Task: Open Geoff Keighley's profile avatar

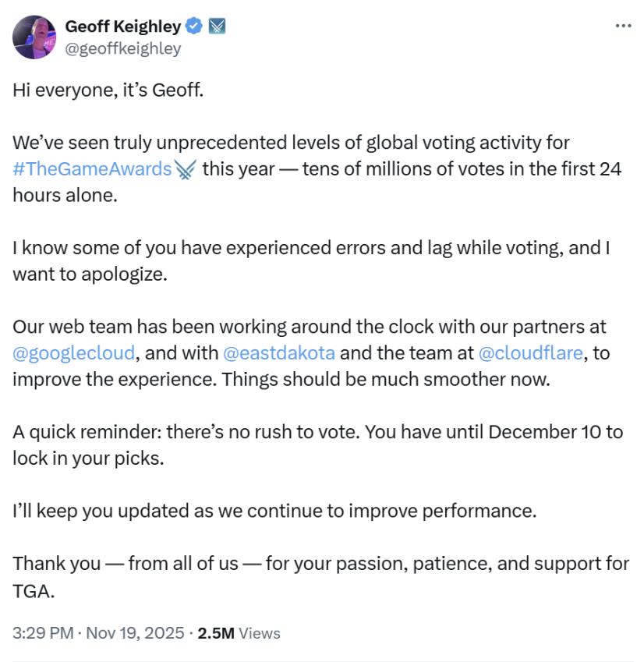Action: pos(34,37)
